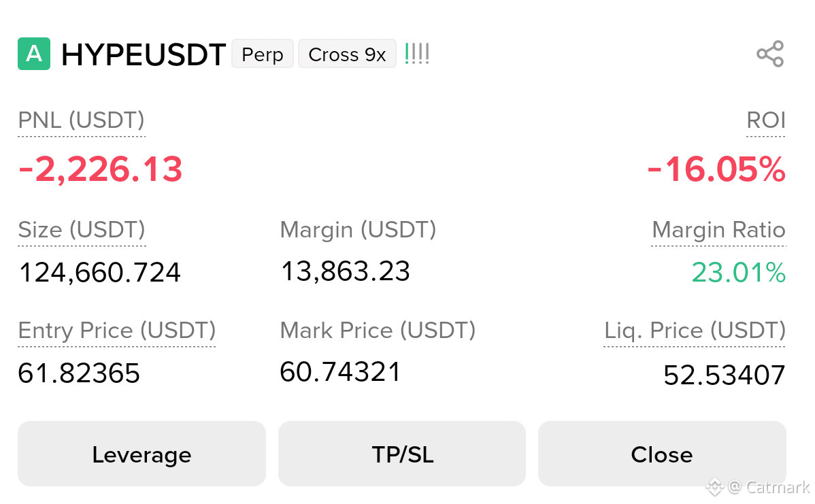The image size is (815, 504).
Task: Tap the Liq. Price (USDT) label
Action: coord(695,331)
